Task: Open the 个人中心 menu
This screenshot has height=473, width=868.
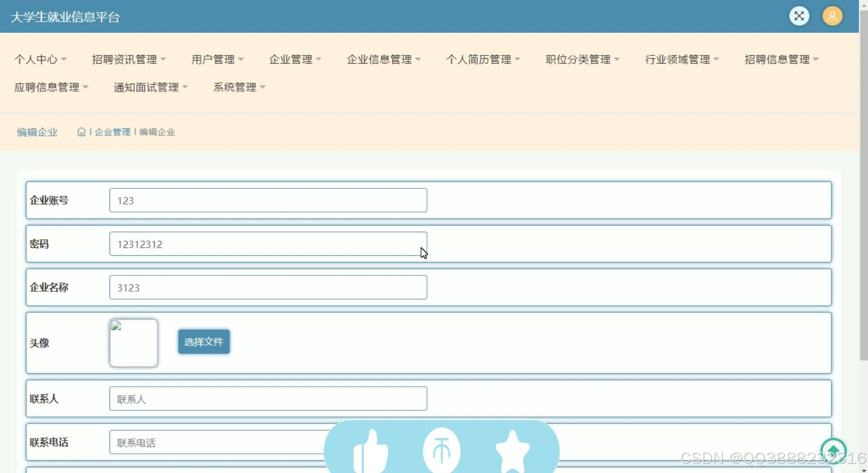Action: (x=40, y=59)
